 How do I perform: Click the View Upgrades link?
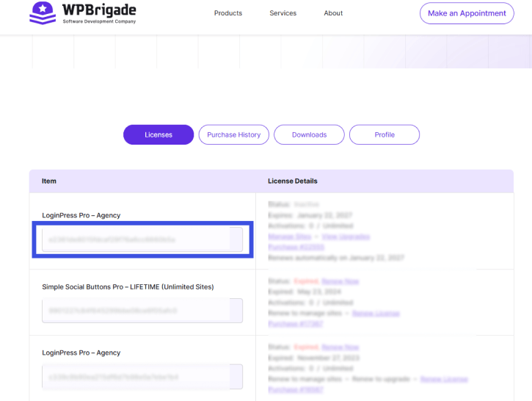coord(345,236)
